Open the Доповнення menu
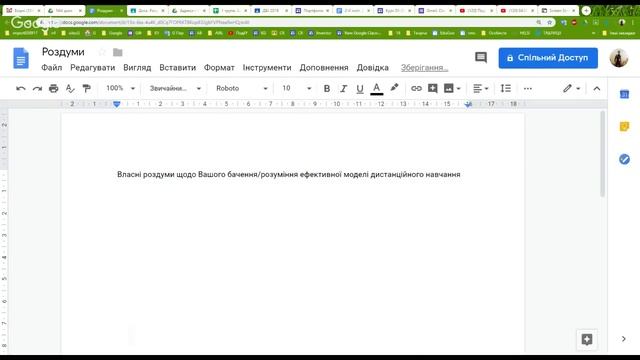The width and height of the screenshot is (640, 360). [324, 68]
